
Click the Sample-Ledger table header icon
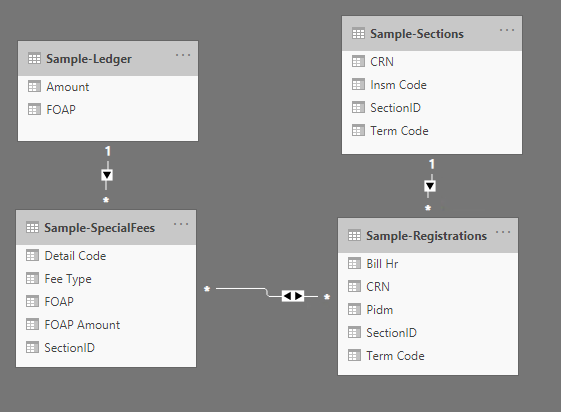pos(34,58)
